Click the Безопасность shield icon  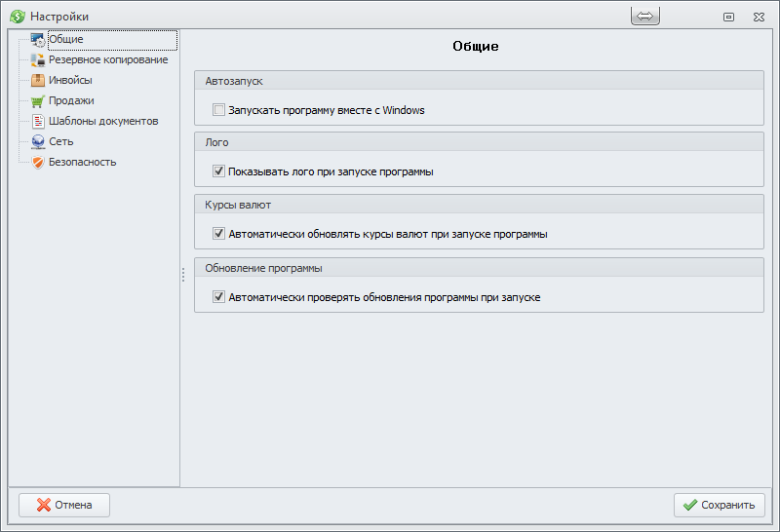(38, 163)
